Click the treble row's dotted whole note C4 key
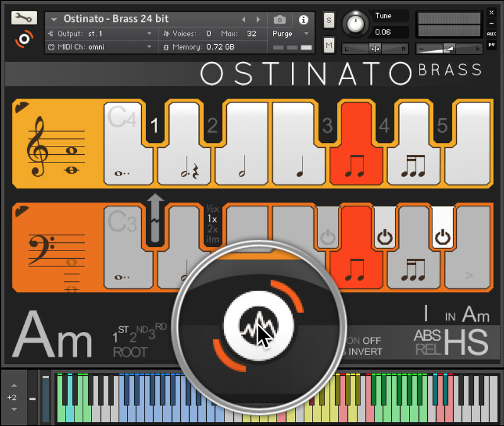 128,144
